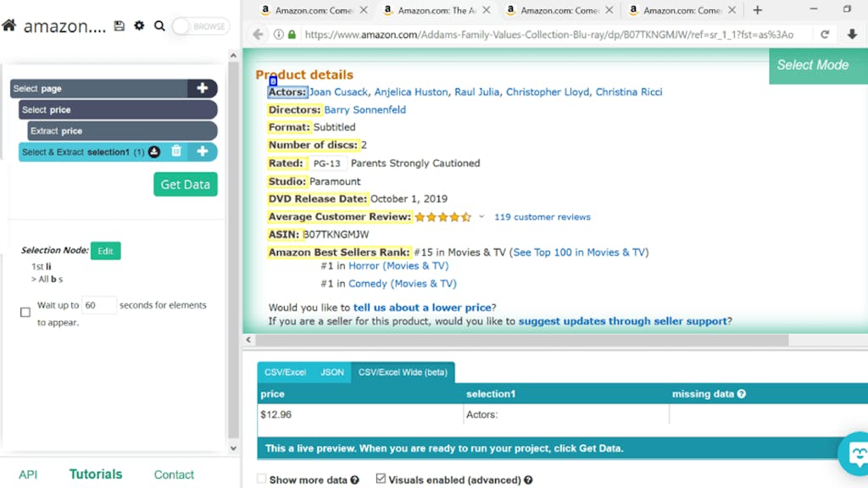The width and height of the screenshot is (868, 488).
Task: Go back with the browser back arrow
Action: [x=258, y=34]
